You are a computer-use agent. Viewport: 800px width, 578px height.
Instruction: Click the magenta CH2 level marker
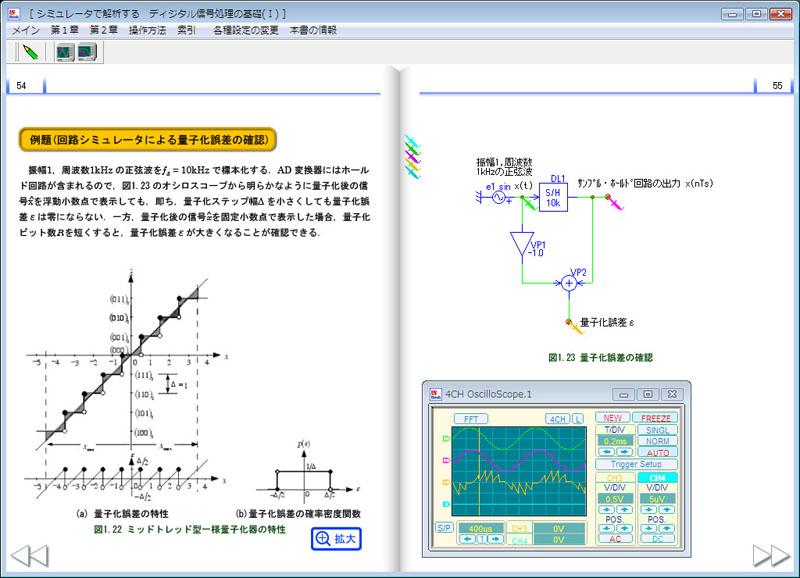446,461
